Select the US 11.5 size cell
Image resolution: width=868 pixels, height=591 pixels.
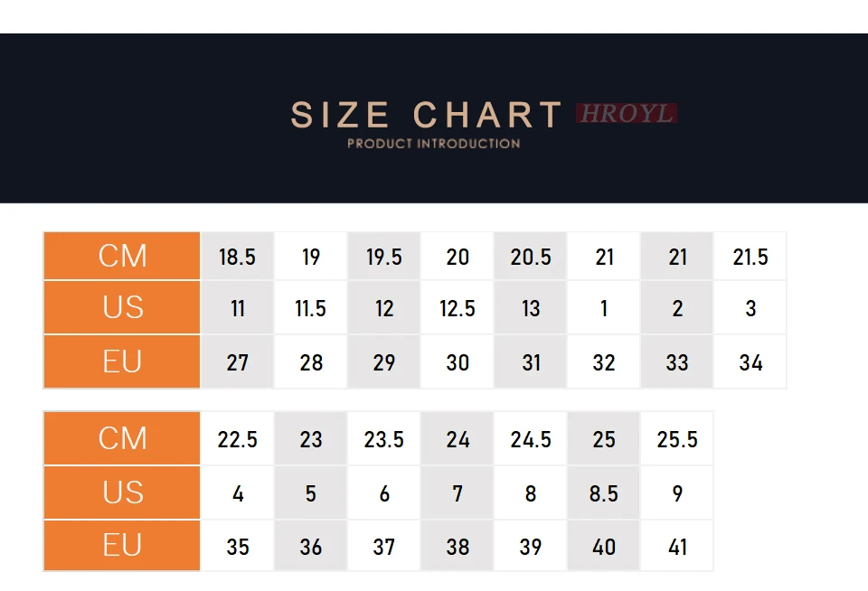pos(310,307)
